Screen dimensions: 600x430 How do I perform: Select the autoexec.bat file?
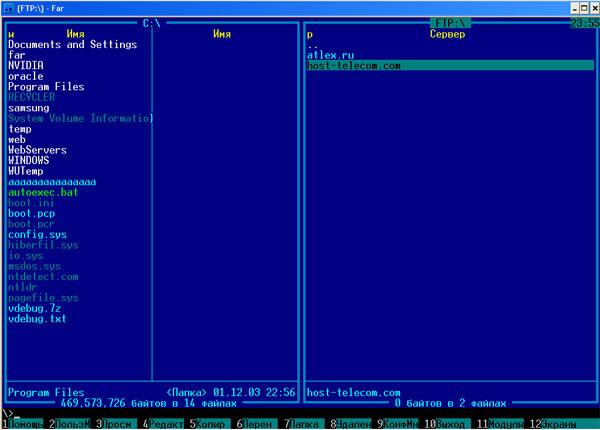coord(43,192)
